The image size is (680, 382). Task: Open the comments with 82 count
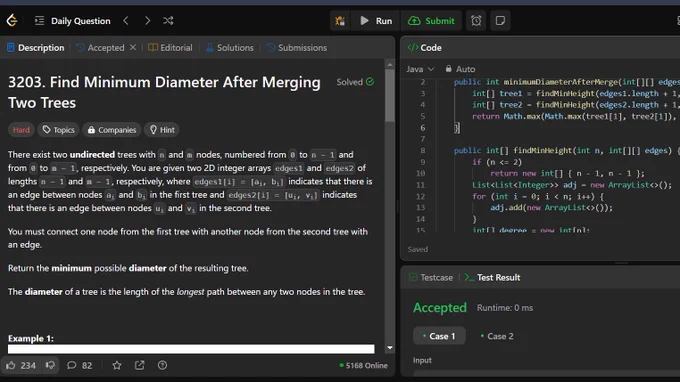pyautogui.click(x=79, y=366)
